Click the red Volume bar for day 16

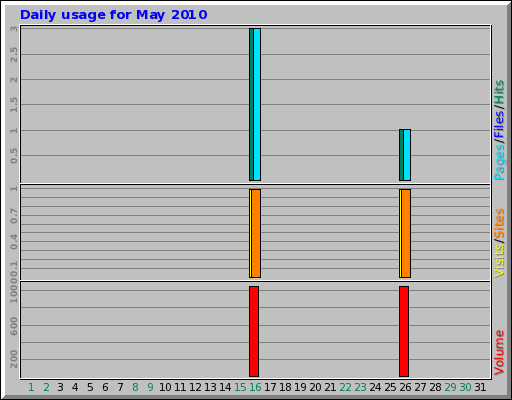tap(254, 331)
